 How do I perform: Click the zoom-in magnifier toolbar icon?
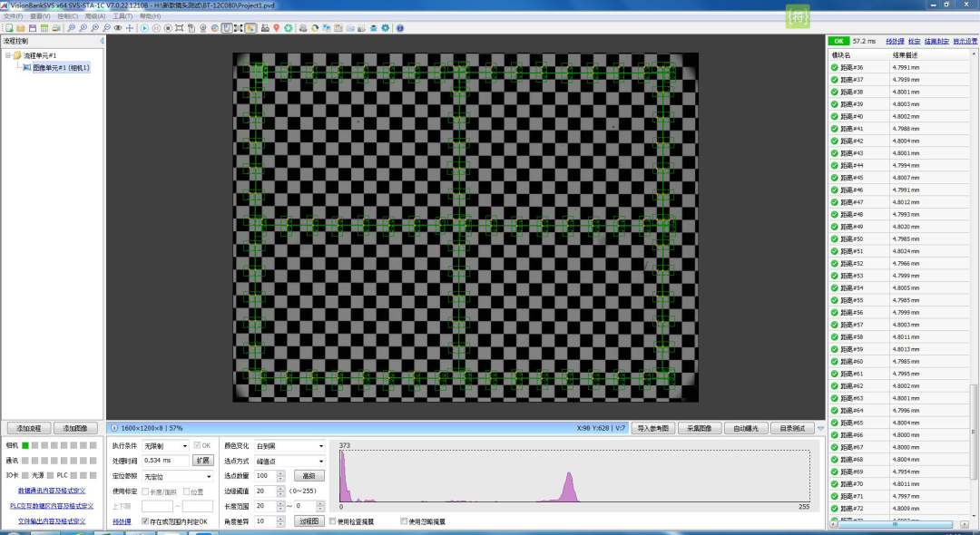tap(95, 28)
